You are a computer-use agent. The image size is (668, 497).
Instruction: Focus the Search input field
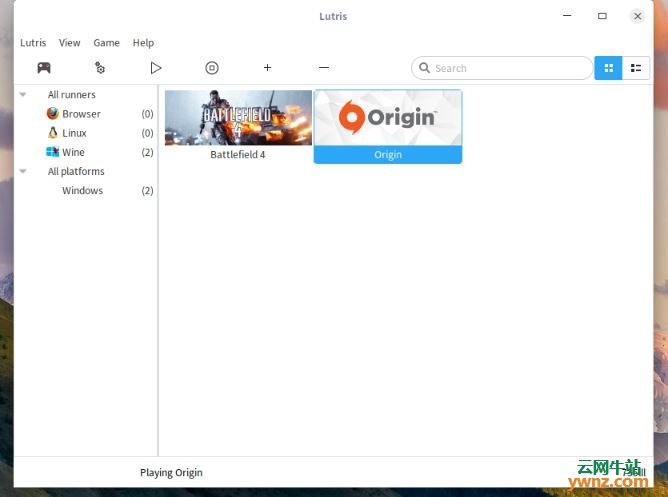click(x=502, y=68)
